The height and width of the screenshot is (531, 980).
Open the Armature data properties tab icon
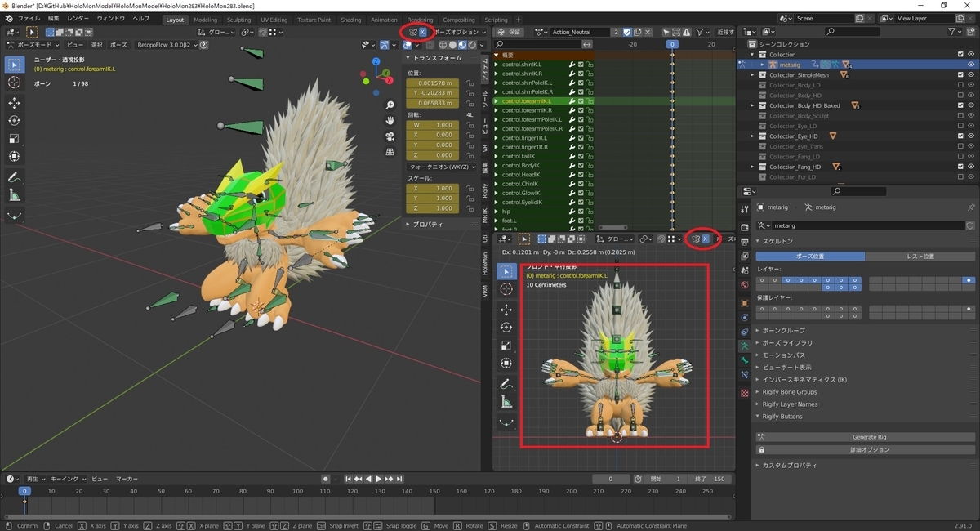click(x=744, y=346)
